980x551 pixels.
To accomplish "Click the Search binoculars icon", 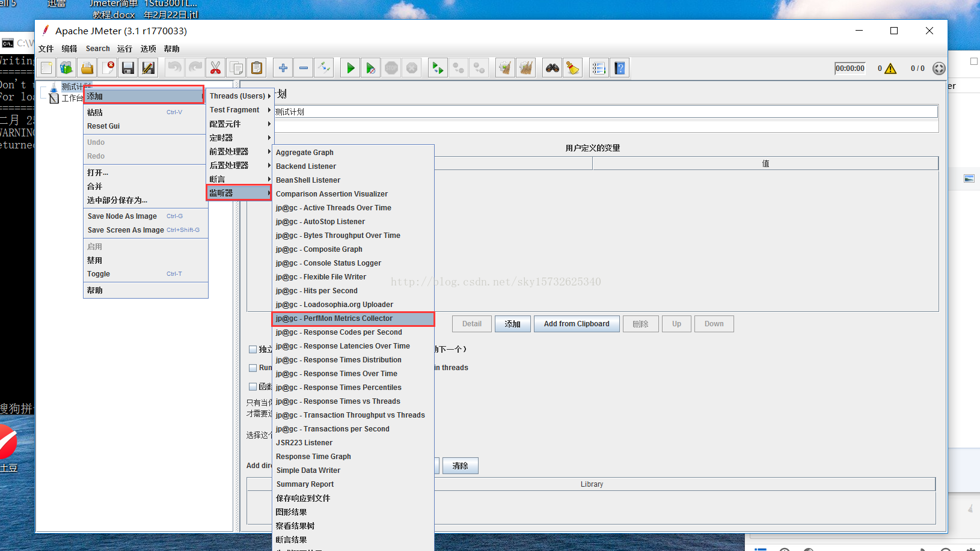I will [x=553, y=68].
